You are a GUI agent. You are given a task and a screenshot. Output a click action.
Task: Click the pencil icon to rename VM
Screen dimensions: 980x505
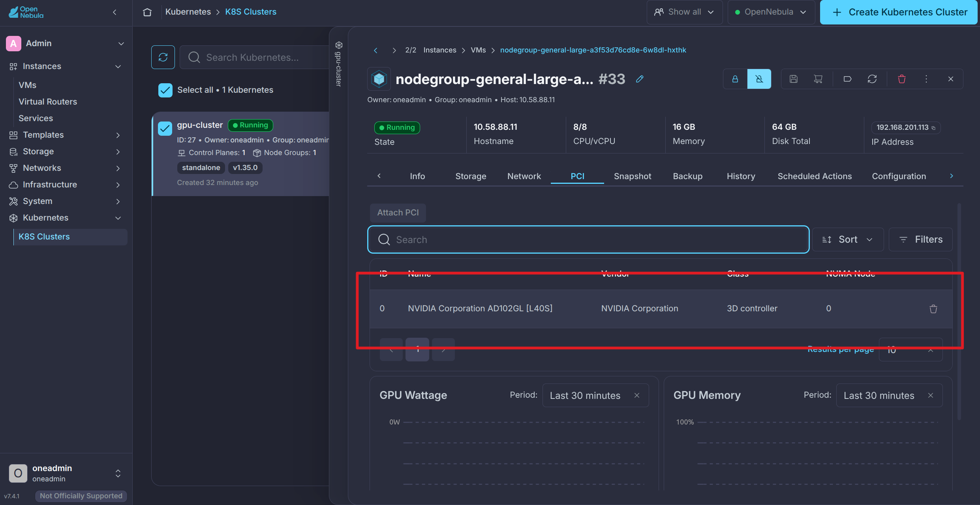click(x=640, y=79)
